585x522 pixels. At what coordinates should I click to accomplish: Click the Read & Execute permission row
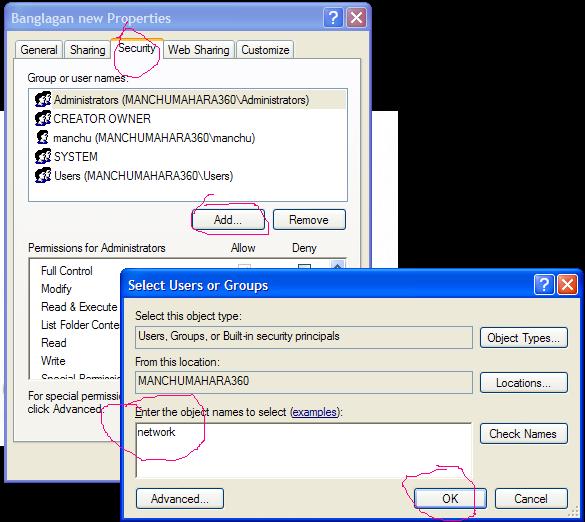(79, 307)
